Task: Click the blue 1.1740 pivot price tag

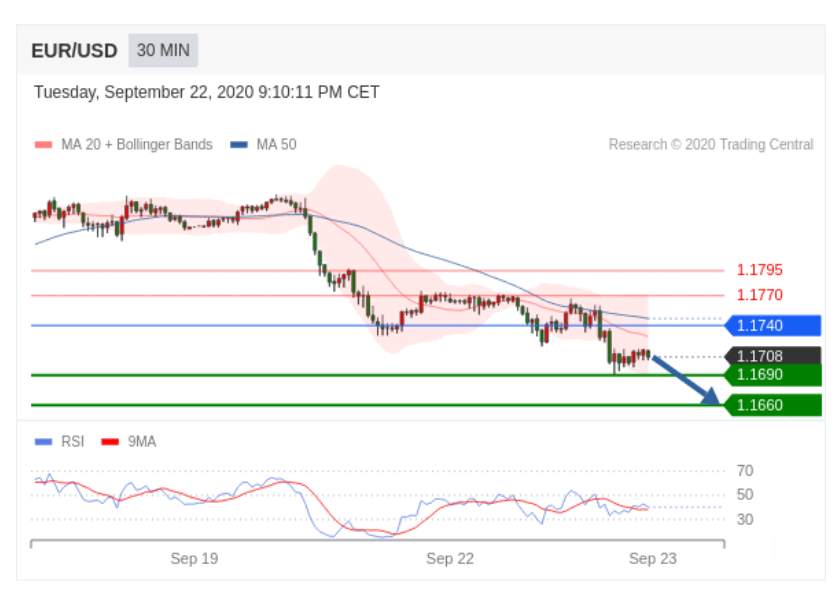Action: [x=772, y=325]
